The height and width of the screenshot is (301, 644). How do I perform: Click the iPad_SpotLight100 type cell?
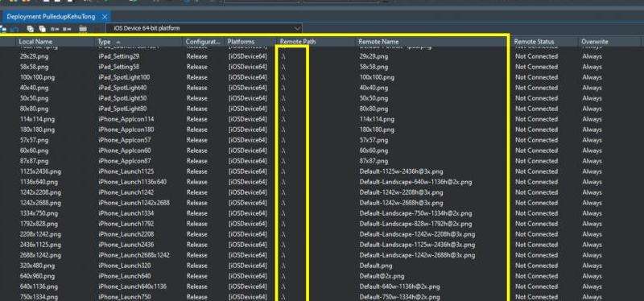pos(124,77)
